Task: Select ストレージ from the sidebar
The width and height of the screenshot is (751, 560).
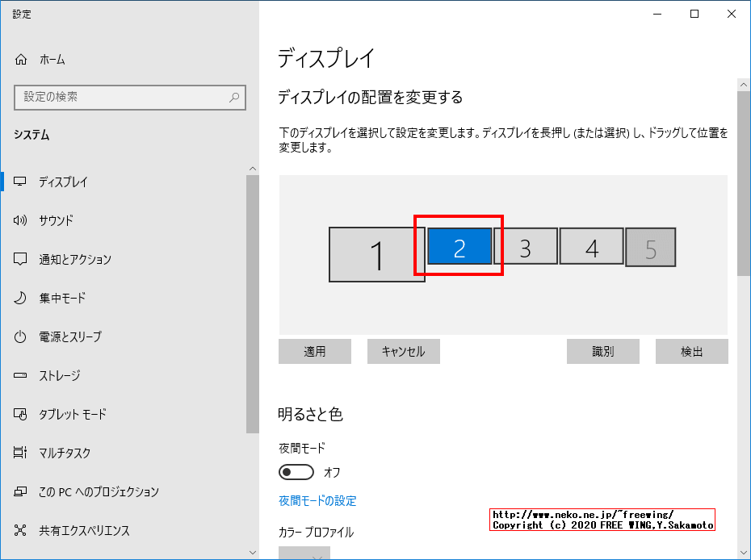Action: (61, 375)
